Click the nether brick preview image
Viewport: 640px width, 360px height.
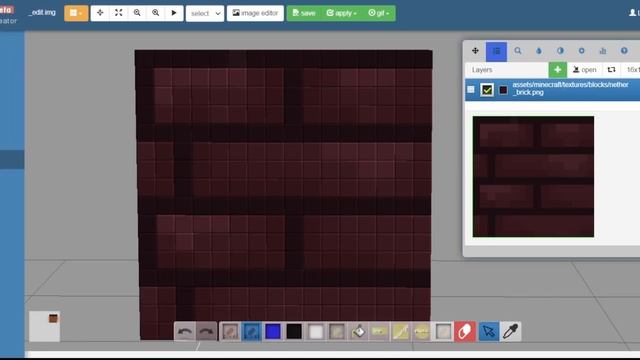pos(533,176)
